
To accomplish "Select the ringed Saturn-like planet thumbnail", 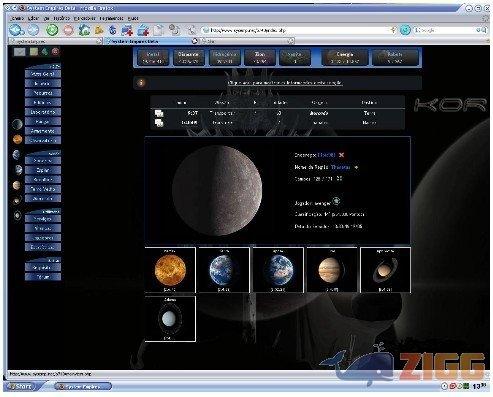I will click(385, 270).
